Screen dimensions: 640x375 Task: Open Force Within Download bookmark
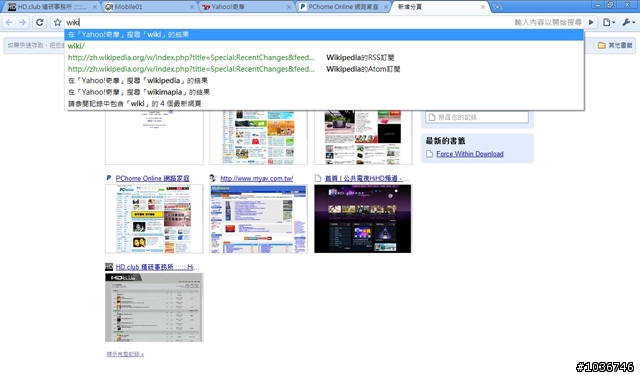[x=469, y=154]
